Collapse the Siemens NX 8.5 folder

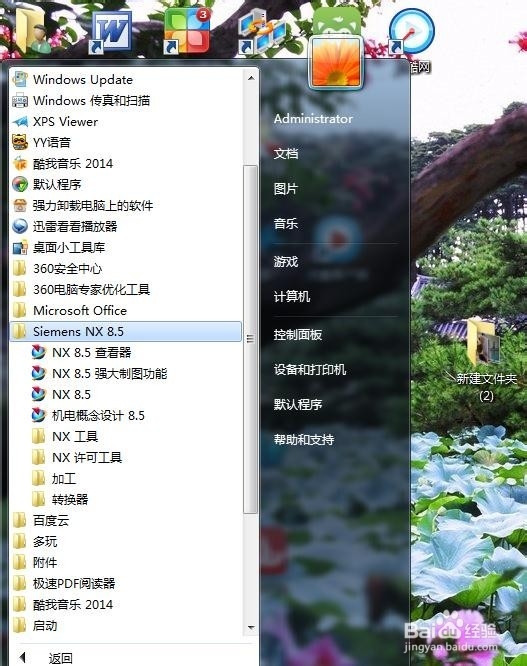point(126,331)
